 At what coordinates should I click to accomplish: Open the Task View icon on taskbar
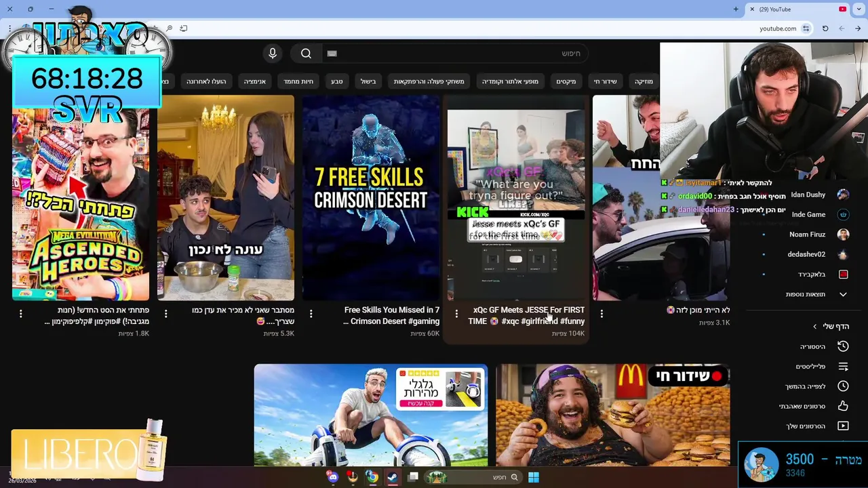tap(413, 477)
